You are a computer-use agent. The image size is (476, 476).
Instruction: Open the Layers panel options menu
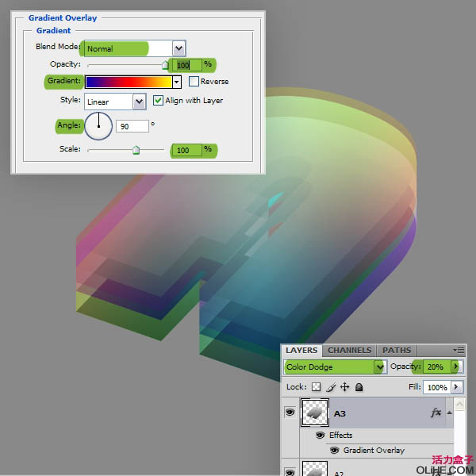pyautogui.click(x=459, y=350)
